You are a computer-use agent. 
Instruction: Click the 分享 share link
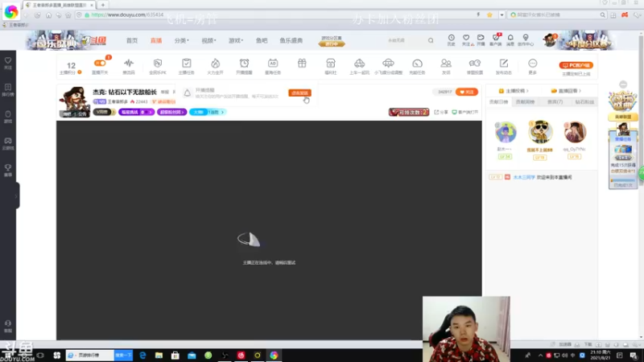point(441,112)
